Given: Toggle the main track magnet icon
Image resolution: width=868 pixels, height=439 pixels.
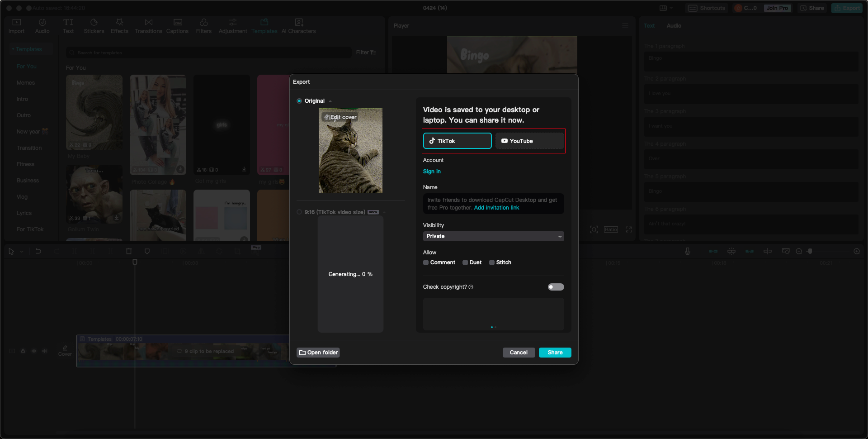Looking at the screenshot, I should pyautogui.click(x=713, y=251).
